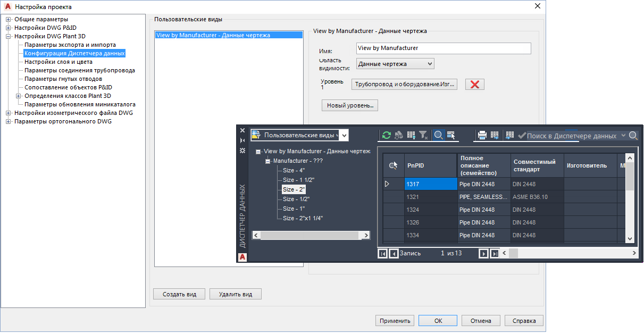
Task: Open the Пользовательские виды dropdown
Action: click(344, 135)
